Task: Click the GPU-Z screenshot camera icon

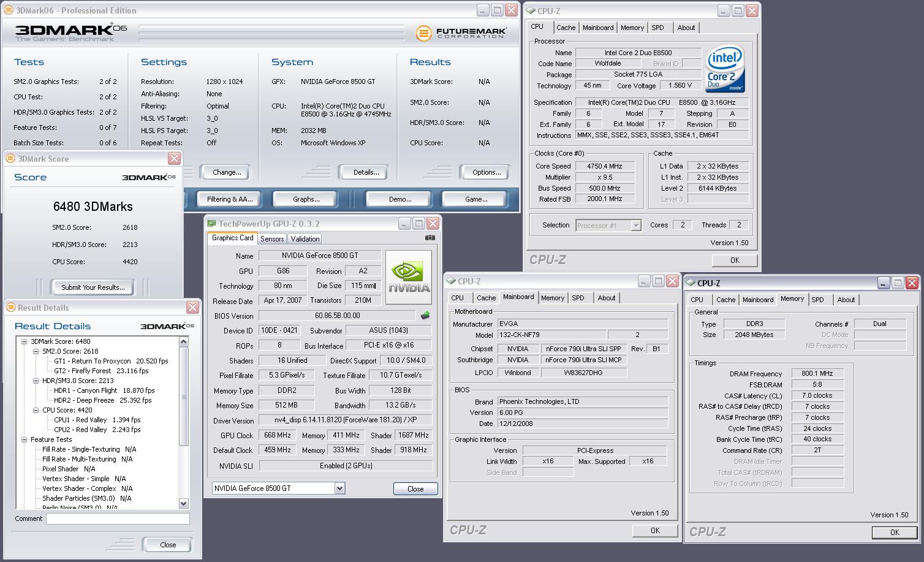Action: (430, 238)
